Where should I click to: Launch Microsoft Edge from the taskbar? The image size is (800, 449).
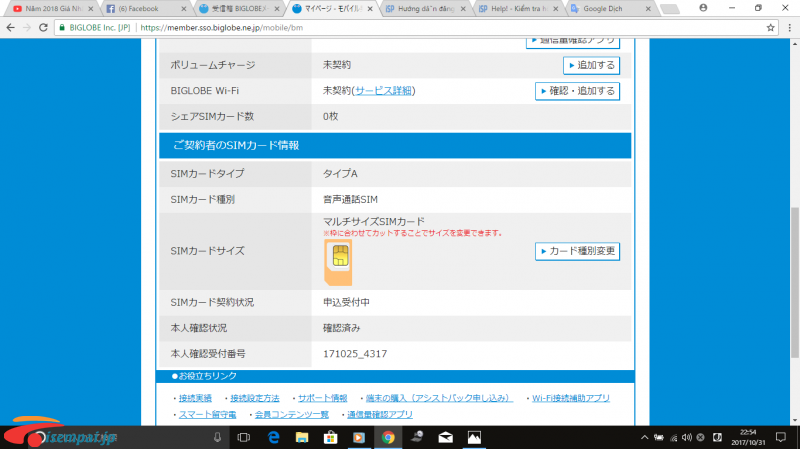pyautogui.click(x=273, y=437)
